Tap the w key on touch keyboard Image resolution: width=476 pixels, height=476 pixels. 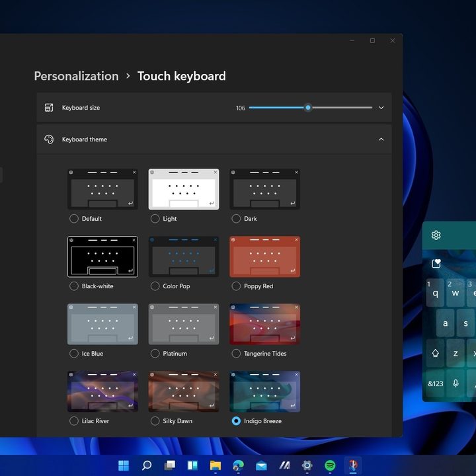point(455,293)
